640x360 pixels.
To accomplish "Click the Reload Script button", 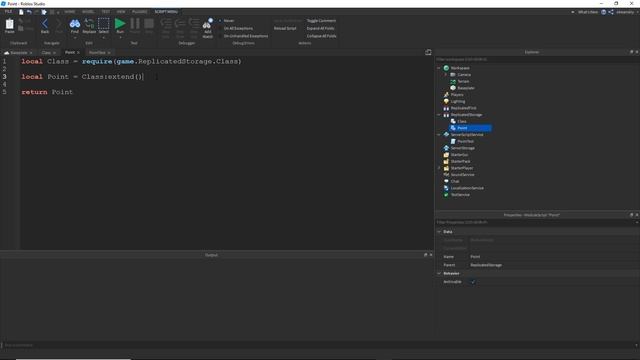I will coord(285,28).
